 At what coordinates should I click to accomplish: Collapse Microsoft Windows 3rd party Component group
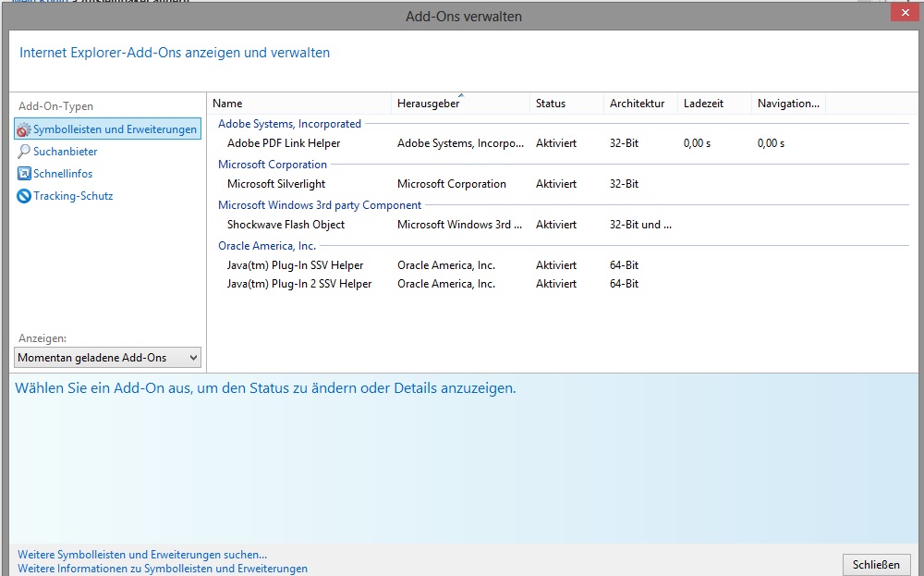320,205
